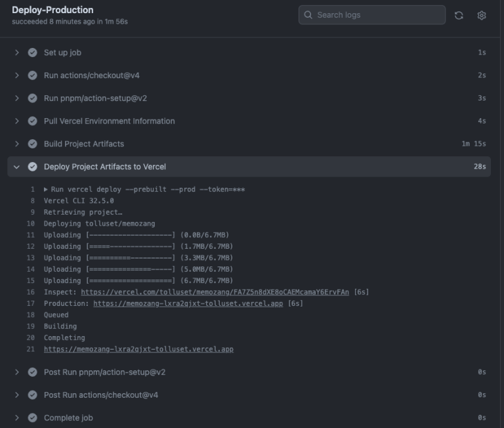Expand Post Run actions/checkout@v4 step
The image size is (504, 428).
pyautogui.click(x=17, y=395)
